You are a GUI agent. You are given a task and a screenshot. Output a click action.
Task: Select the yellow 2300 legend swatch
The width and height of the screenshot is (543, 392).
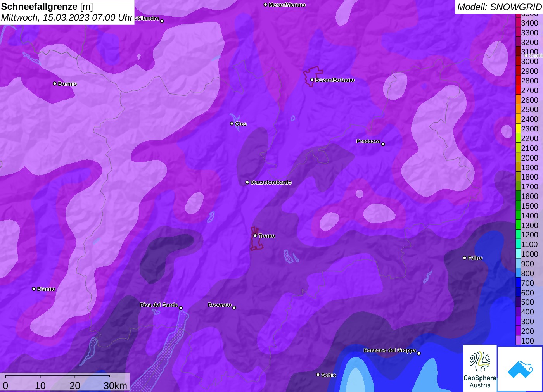518,129
